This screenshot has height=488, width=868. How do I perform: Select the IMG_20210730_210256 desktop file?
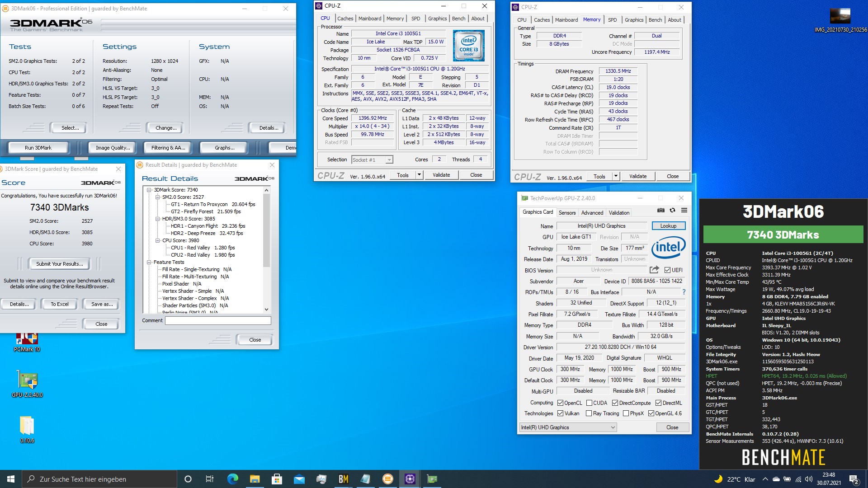pos(840,20)
